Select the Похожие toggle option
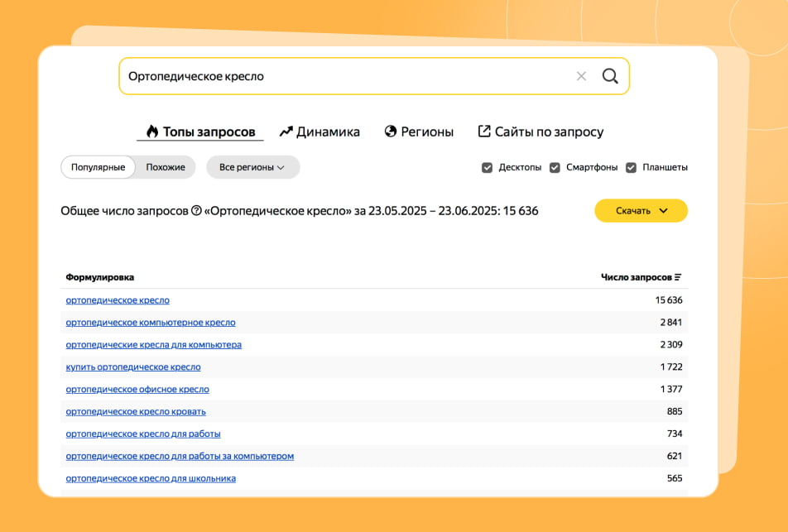 166,167
